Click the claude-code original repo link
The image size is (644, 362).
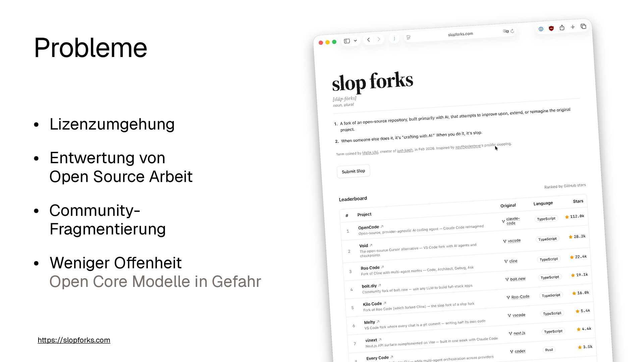(513, 221)
